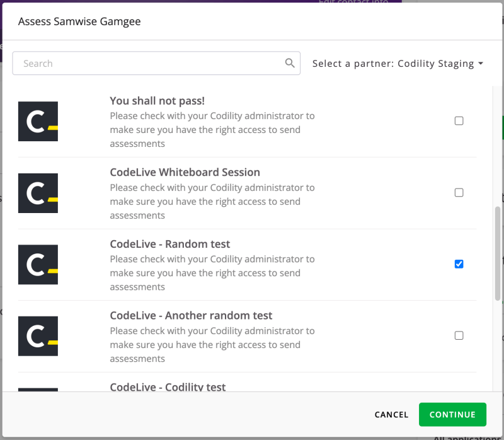Click the green CONTINUE button
This screenshot has width=504, height=440.
coord(452,414)
